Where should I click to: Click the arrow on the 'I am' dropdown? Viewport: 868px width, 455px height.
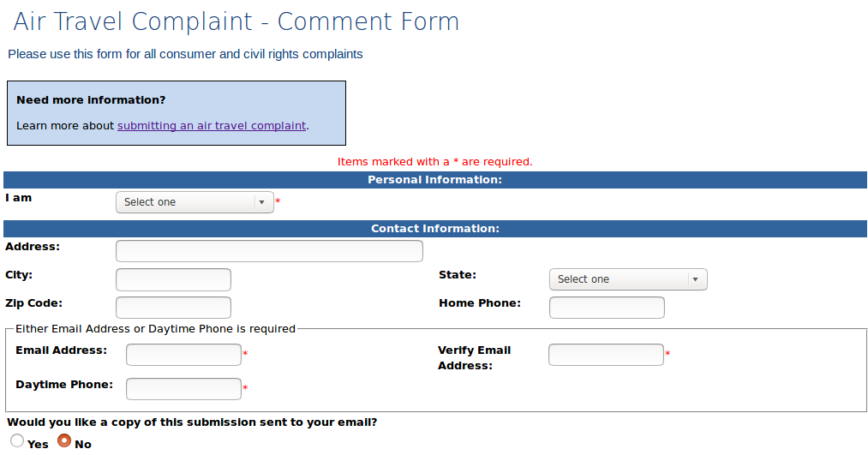(262, 202)
